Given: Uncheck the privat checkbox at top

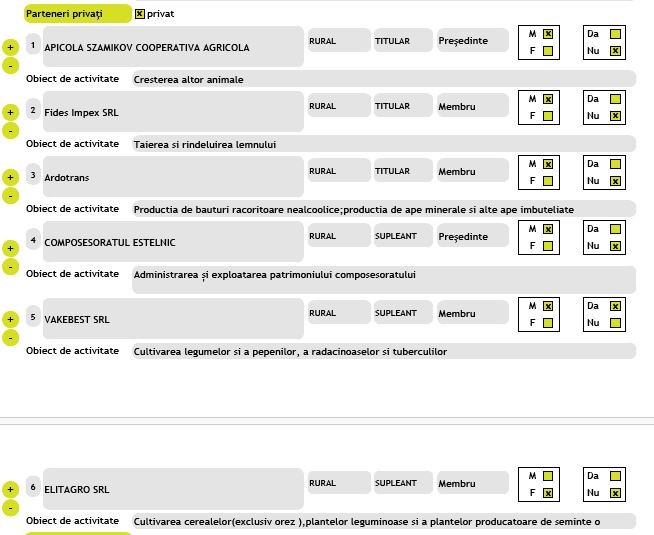Looking at the screenshot, I should click(x=139, y=14).
